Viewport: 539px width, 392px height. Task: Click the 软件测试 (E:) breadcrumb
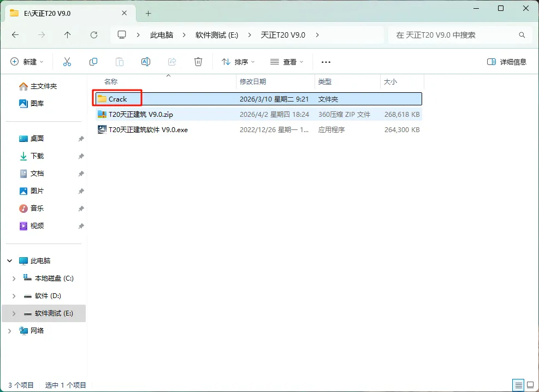pos(217,35)
